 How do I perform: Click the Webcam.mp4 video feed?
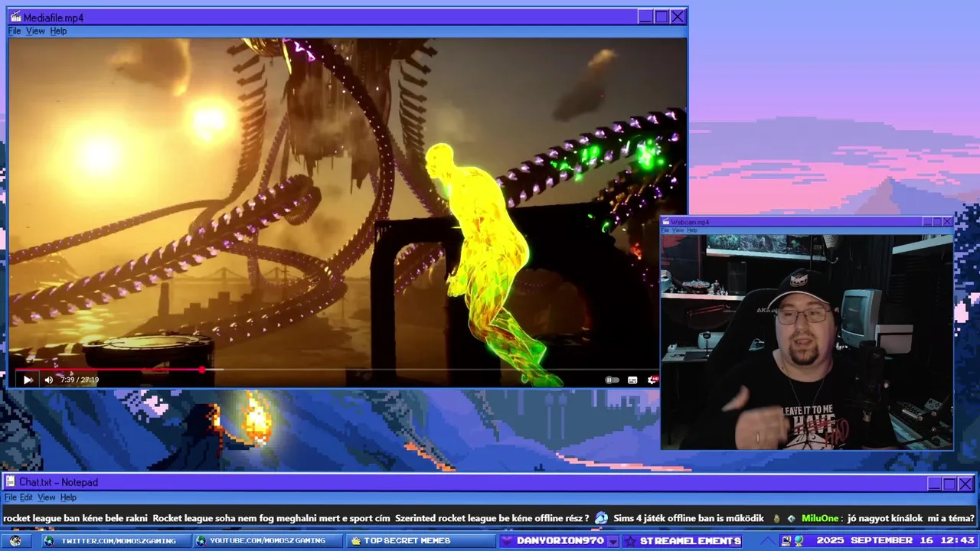coord(807,341)
